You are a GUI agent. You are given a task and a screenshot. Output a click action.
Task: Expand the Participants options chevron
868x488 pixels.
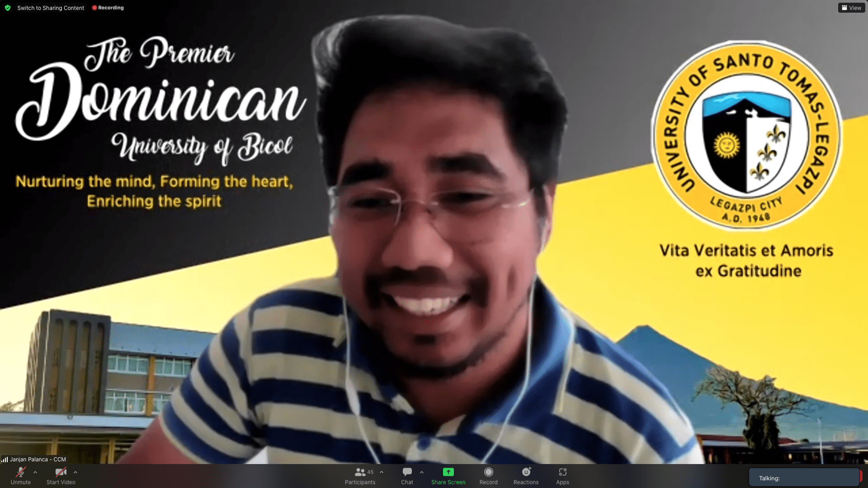click(382, 472)
